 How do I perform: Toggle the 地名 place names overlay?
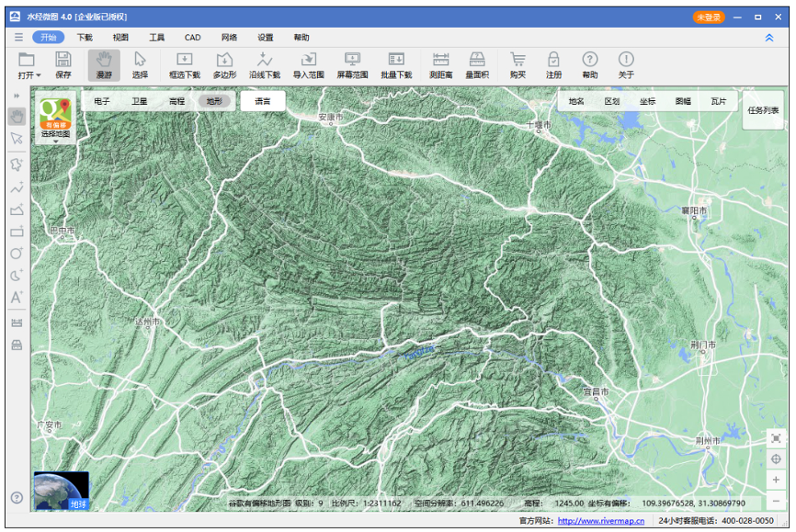tap(576, 101)
